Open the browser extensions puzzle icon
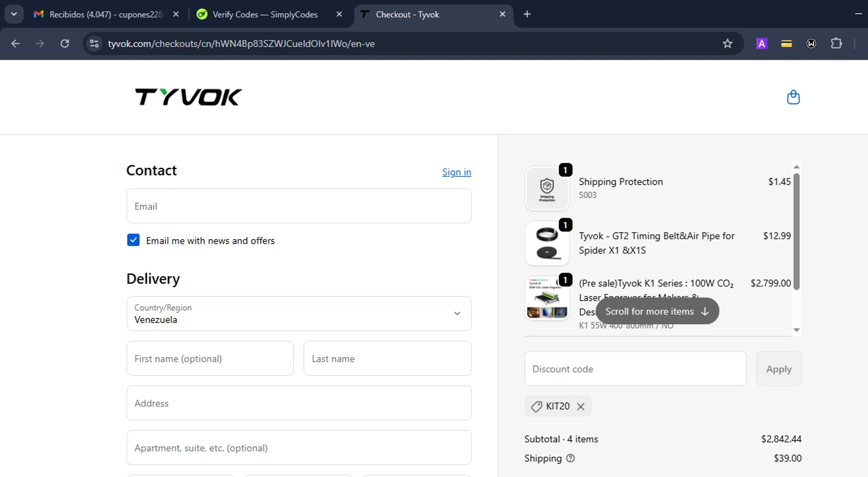 pyautogui.click(x=836, y=43)
